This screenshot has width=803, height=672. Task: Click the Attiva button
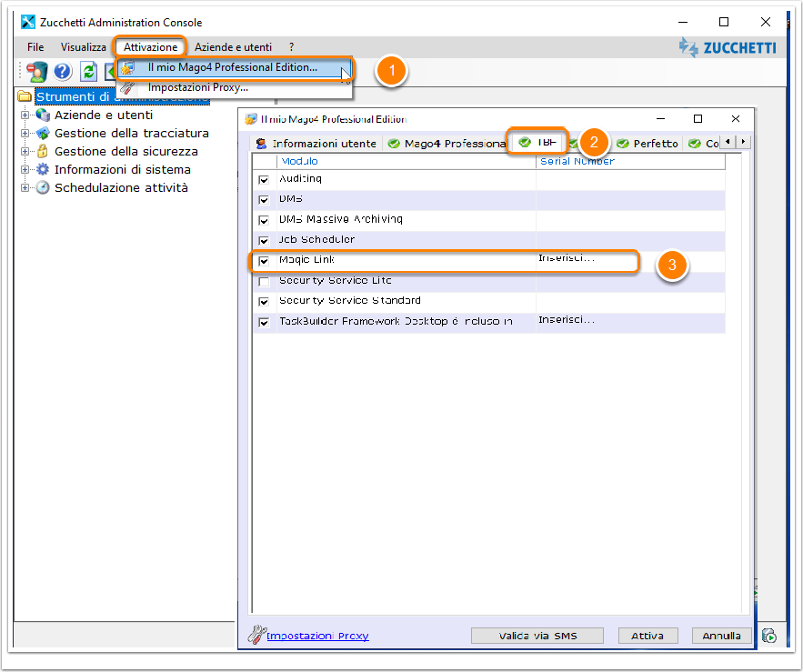647,636
